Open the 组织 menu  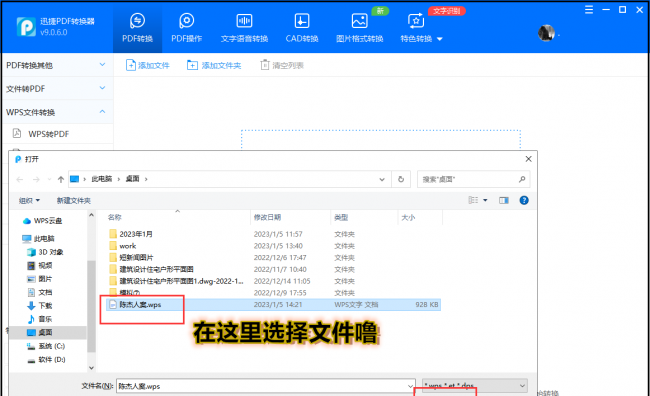[x=29, y=200]
